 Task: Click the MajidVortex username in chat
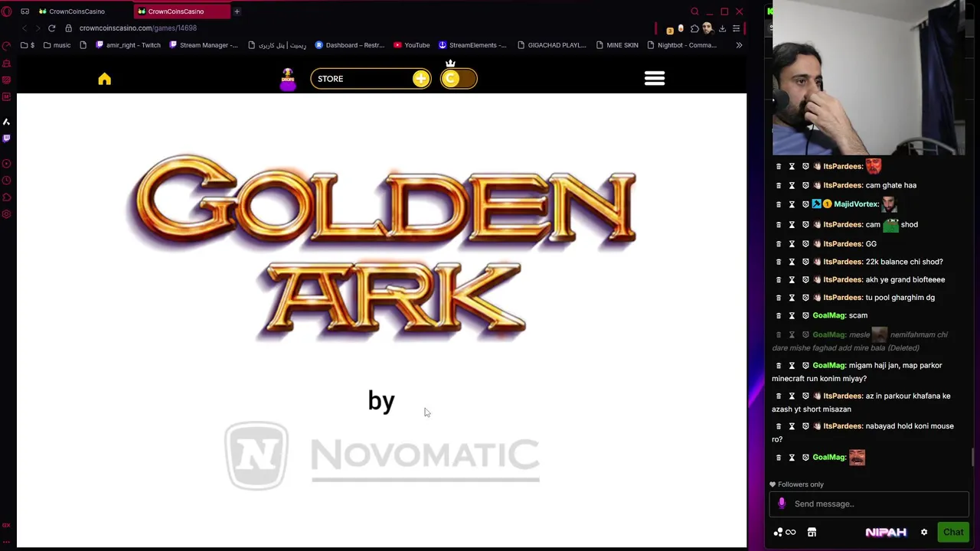point(856,204)
